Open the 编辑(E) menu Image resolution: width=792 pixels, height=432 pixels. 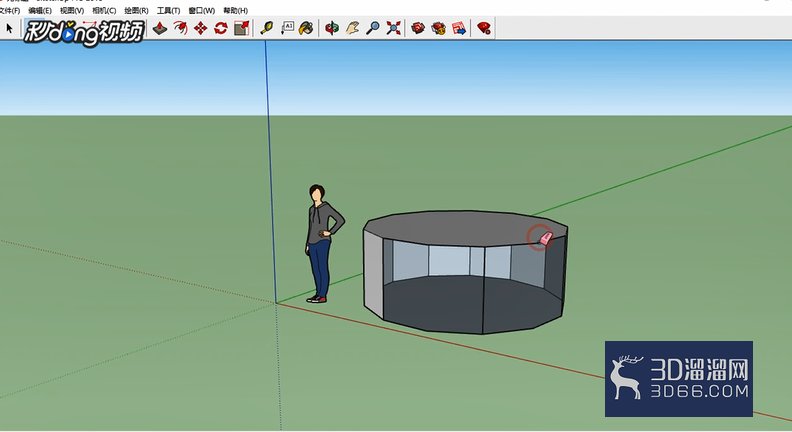click(40, 11)
